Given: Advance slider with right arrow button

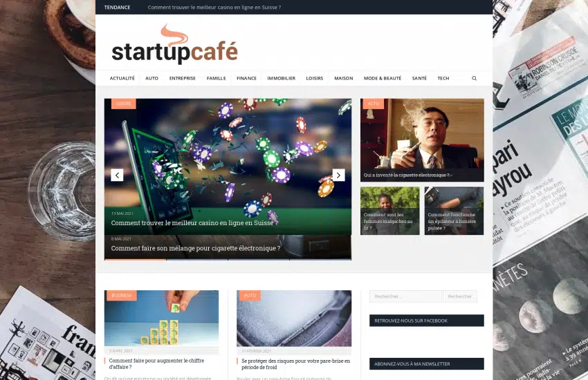Looking at the screenshot, I should coord(338,175).
